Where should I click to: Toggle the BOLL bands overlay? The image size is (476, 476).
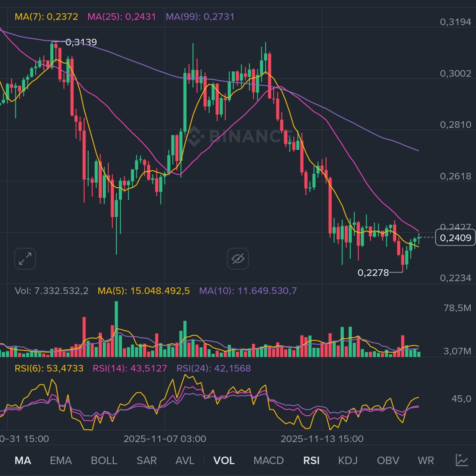click(104, 460)
